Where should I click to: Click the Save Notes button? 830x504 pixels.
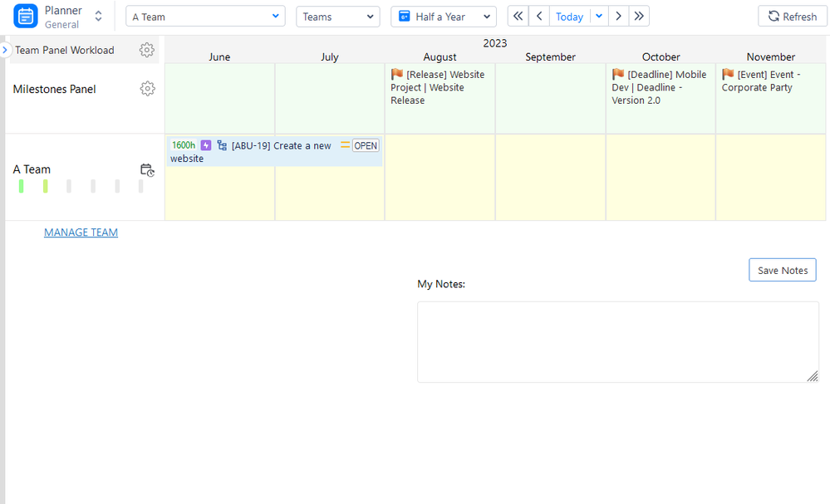pos(783,270)
